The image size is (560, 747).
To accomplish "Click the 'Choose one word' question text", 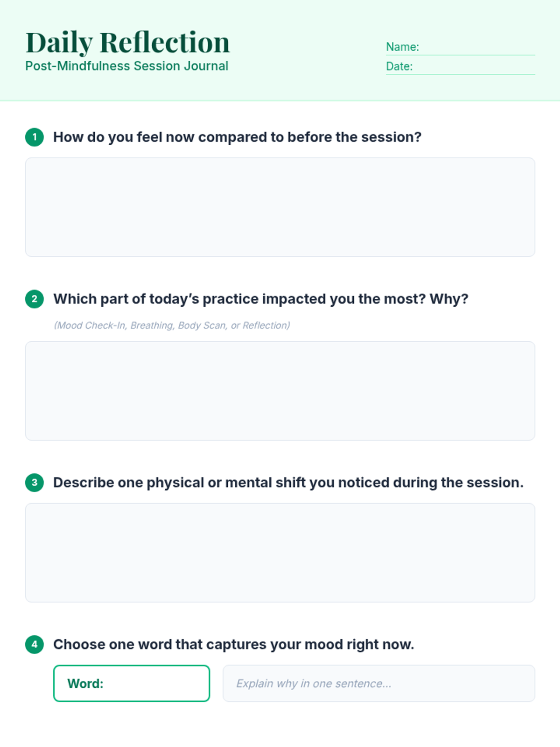I will (233, 645).
